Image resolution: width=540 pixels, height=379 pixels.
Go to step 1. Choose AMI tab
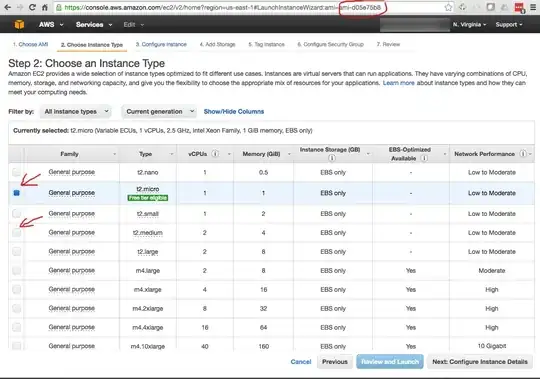(30, 44)
